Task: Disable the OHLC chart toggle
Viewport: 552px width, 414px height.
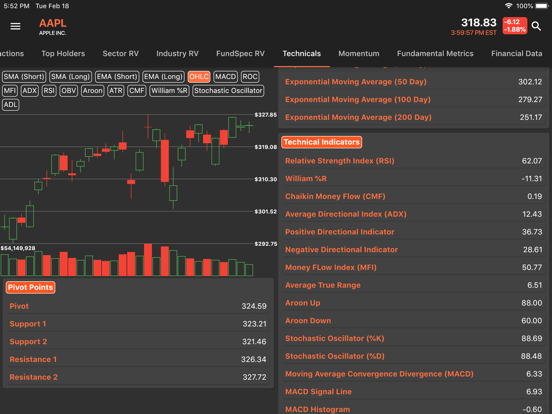Action: click(199, 77)
